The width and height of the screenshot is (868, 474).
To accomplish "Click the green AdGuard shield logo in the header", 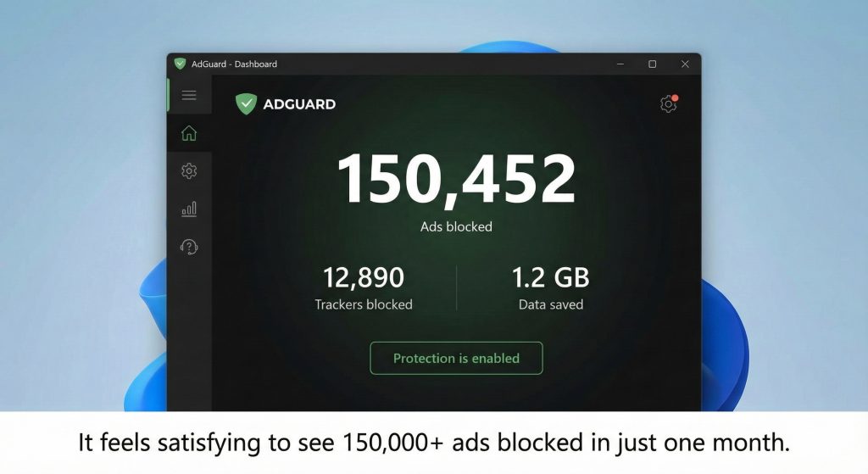I will (246, 104).
